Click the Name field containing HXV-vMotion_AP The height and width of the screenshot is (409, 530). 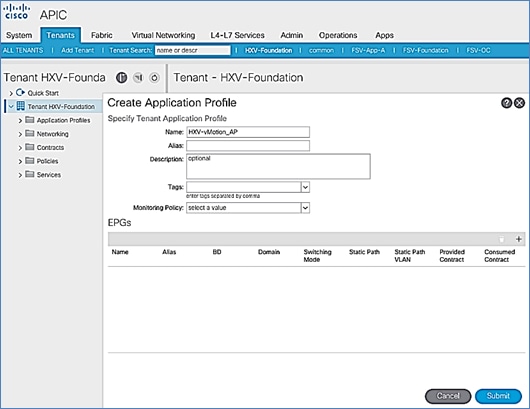248,132
